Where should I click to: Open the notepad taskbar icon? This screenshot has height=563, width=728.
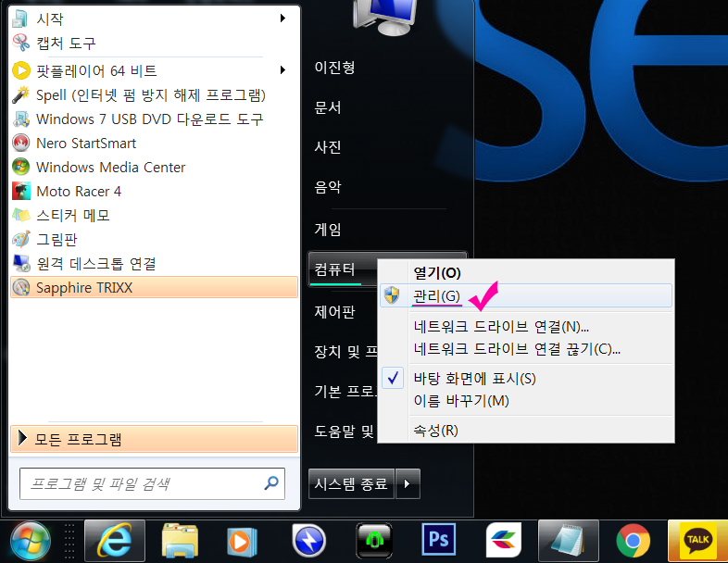pyautogui.click(x=569, y=541)
